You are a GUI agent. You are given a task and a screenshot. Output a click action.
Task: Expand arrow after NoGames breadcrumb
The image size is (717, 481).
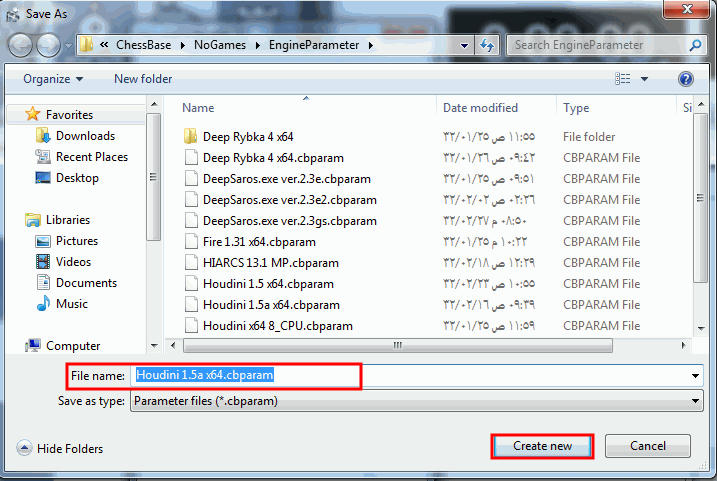[x=258, y=45]
